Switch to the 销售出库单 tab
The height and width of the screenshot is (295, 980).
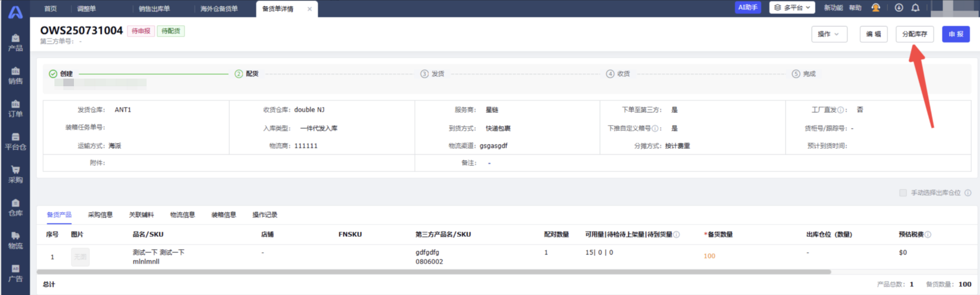(154, 9)
